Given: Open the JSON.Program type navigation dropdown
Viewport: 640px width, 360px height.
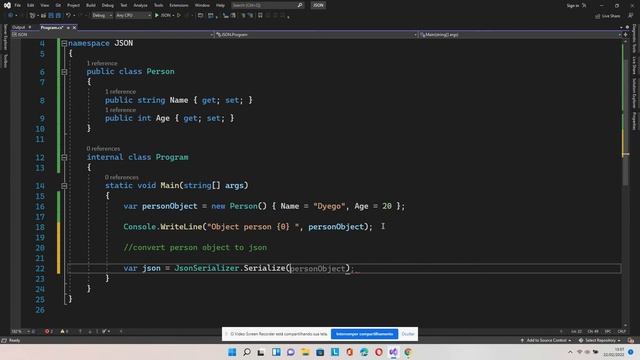Looking at the screenshot, I should click(316, 35).
